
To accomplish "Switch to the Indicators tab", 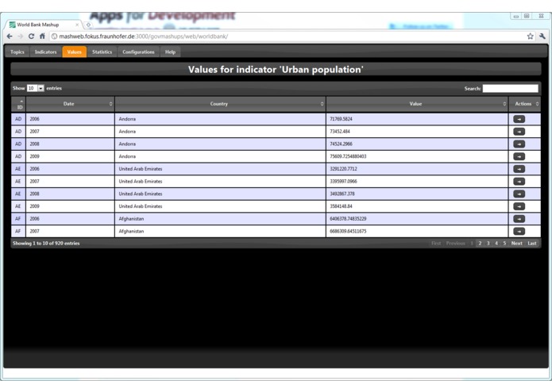I will [46, 52].
